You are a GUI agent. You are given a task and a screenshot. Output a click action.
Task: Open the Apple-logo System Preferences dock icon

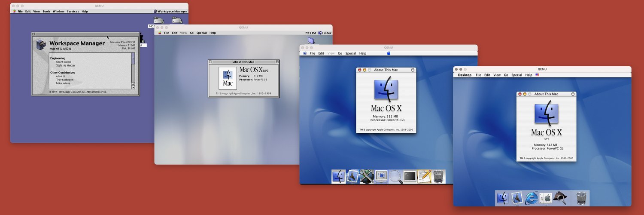[545, 198]
